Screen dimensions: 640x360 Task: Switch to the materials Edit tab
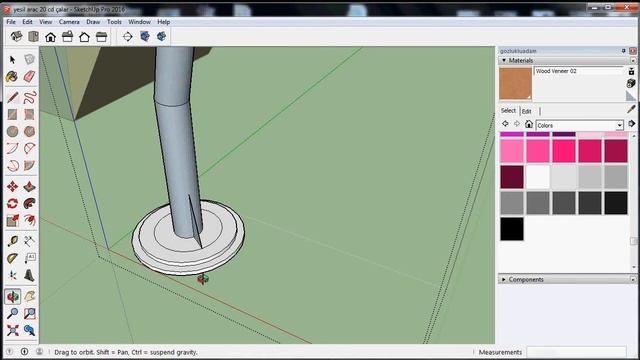(x=527, y=111)
